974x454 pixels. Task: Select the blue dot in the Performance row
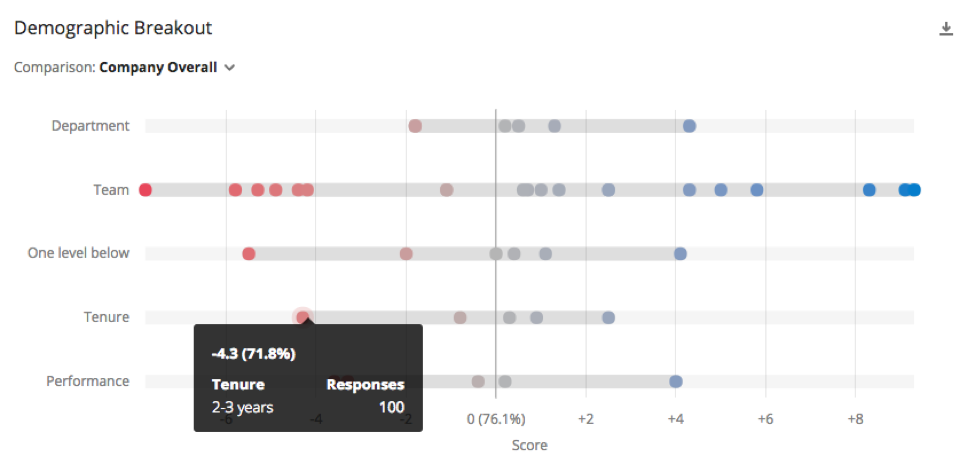pos(676,381)
